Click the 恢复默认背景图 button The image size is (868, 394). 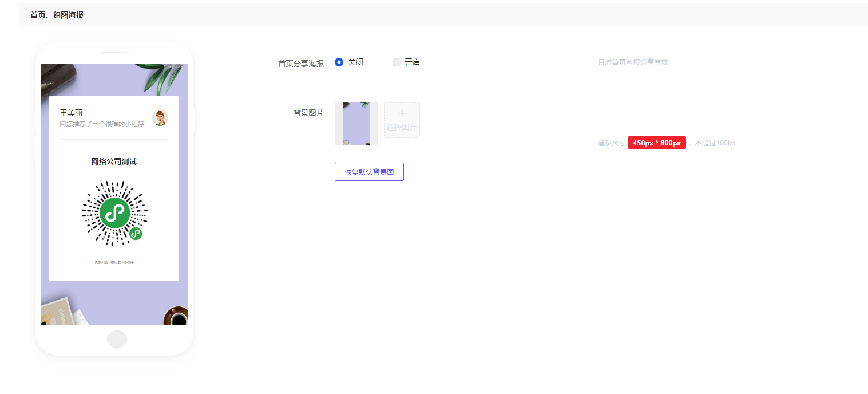pos(369,172)
